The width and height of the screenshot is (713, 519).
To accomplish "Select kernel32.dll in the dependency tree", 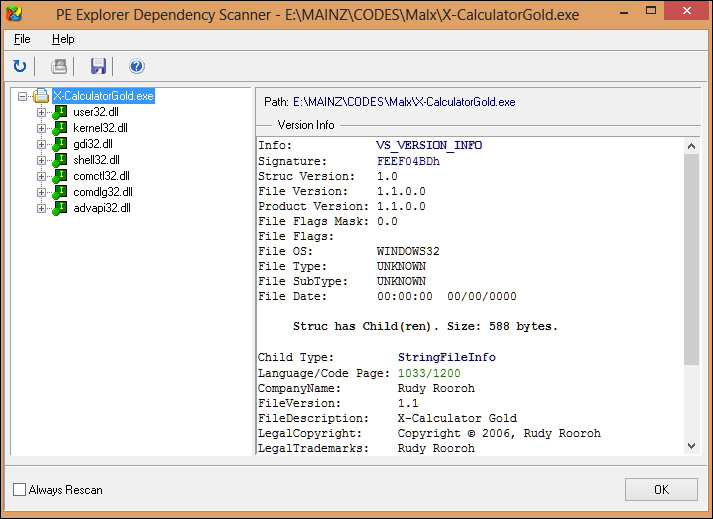I will point(100,128).
